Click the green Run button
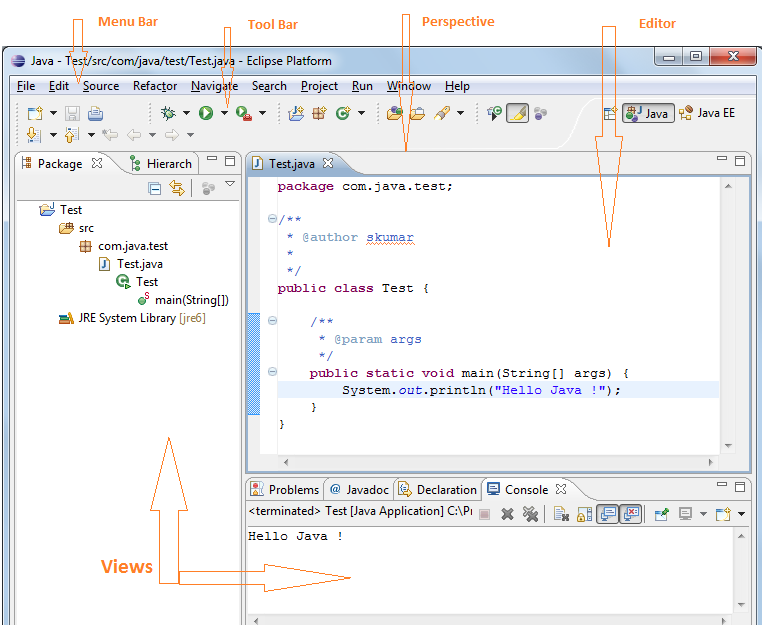This screenshot has height=625, width=762. click(206, 113)
